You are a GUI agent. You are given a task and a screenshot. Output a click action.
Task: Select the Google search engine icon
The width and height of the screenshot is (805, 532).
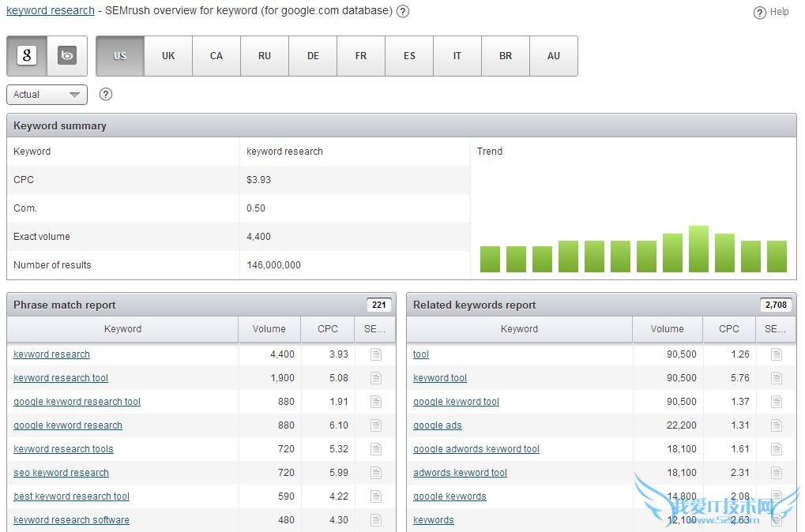click(27, 56)
